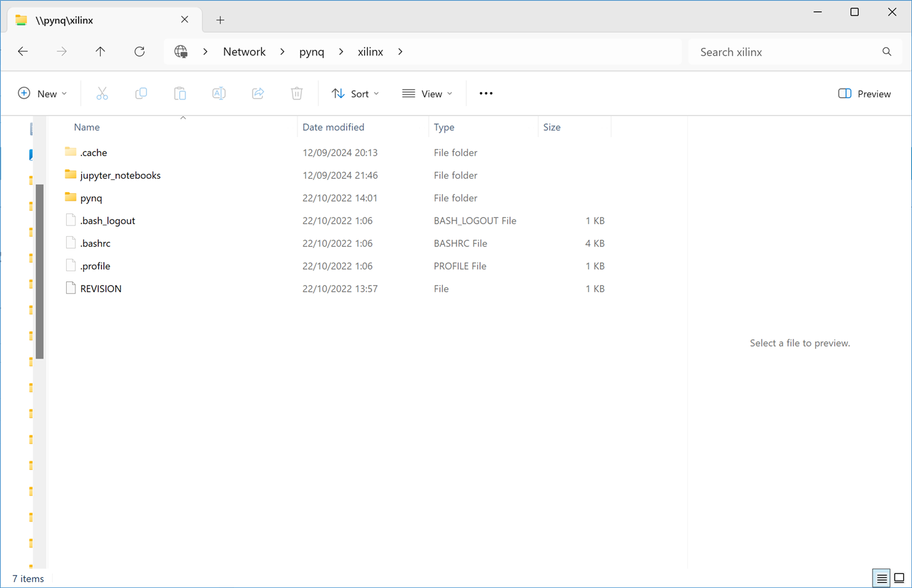Open the New dropdown menu
The height and width of the screenshot is (588, 912).
(x=43, y=94)
